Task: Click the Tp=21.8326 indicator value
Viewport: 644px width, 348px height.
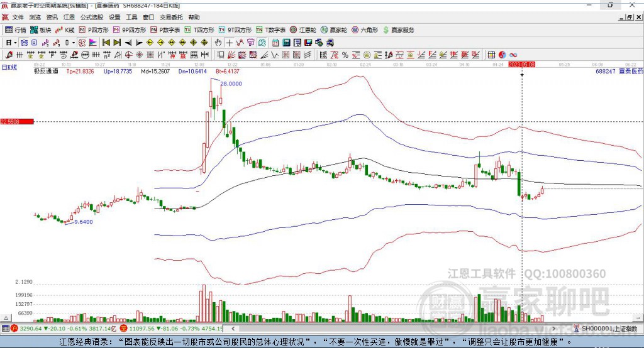Action: coord(80,72)
